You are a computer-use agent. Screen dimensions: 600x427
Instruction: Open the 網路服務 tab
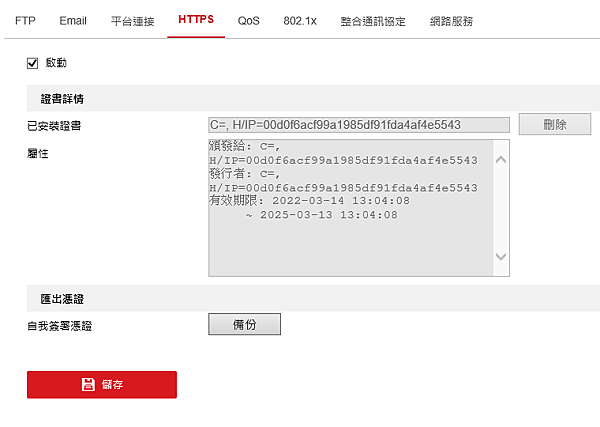pyautogui.click(x=451, y=21)
